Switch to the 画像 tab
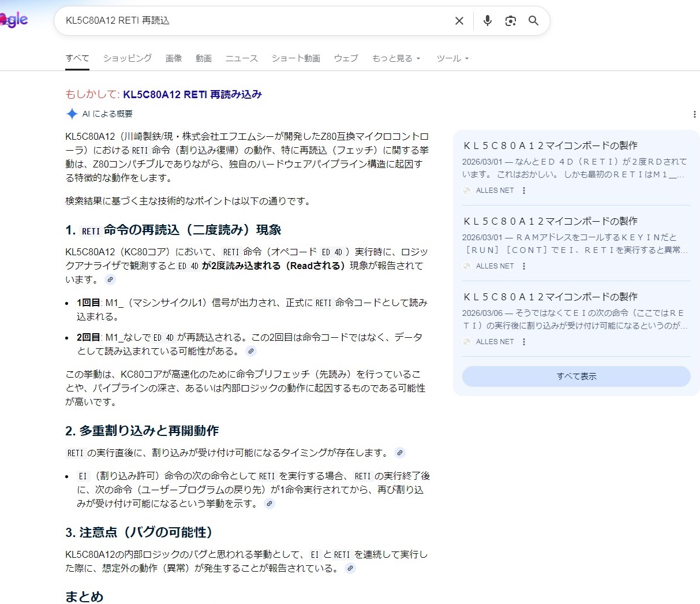The height and width of the screenshot is (604, 700). click(174, 58)
